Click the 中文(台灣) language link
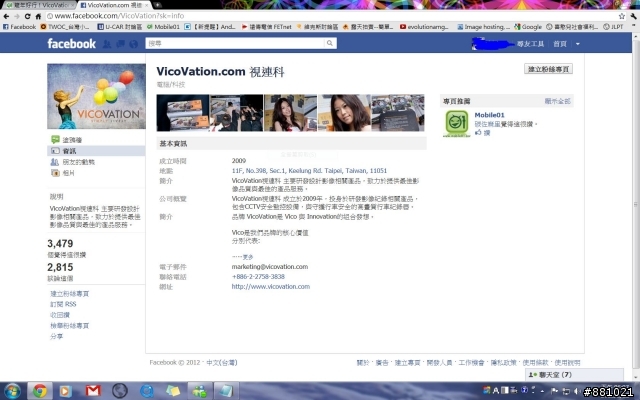The height and width of the screenshot is (400, 640). (222, 362)
